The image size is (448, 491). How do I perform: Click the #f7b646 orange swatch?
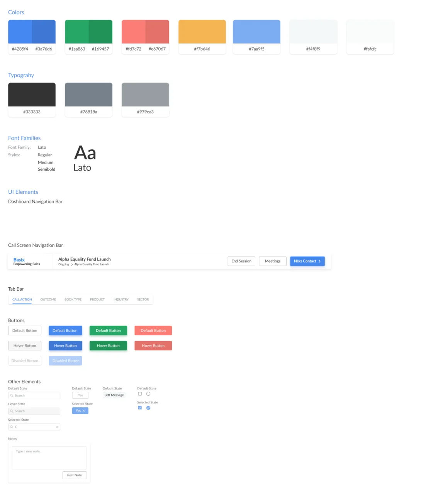(202, 32)
